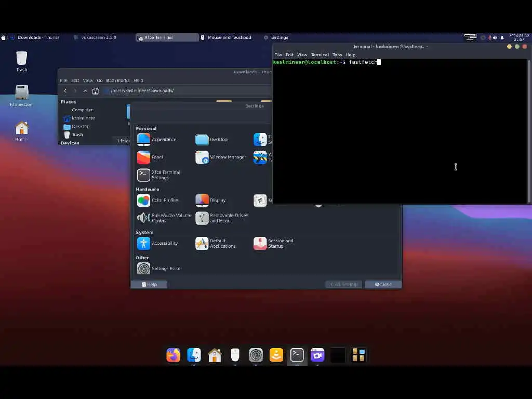Open Default Applications settings

pyautogui.click(x=216, y=243)
